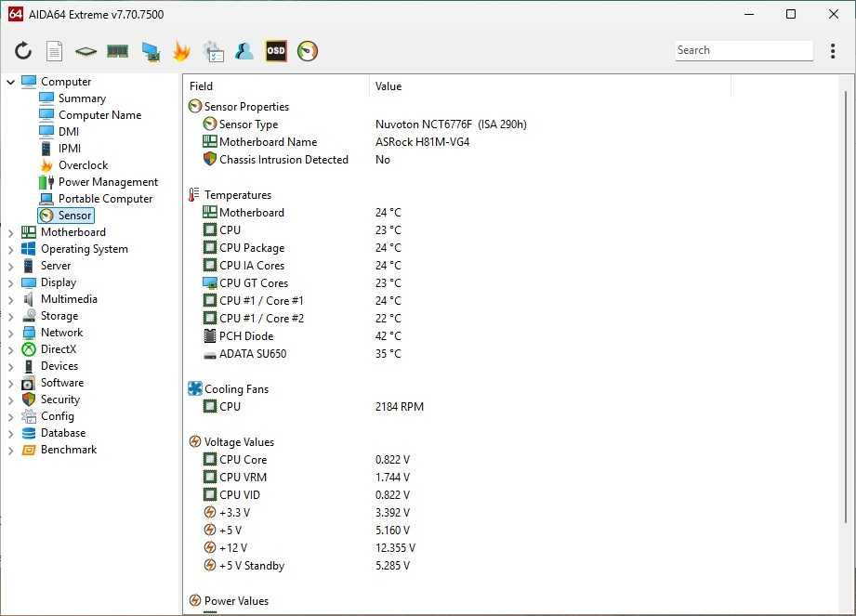Select the CPU #1 / Core #1 row
This screenshot has width=856, height=616.
click(x=302, y=301)
